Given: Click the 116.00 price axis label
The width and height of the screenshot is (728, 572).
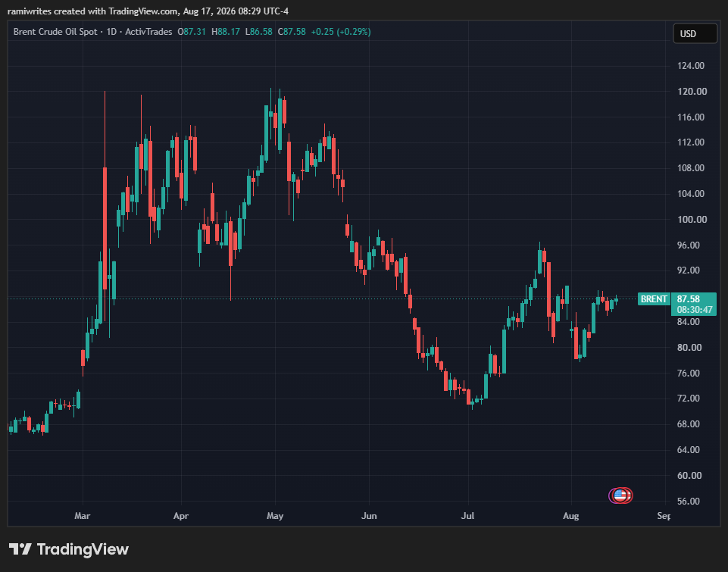Looking at the screenshot, I should click(692, 117).
